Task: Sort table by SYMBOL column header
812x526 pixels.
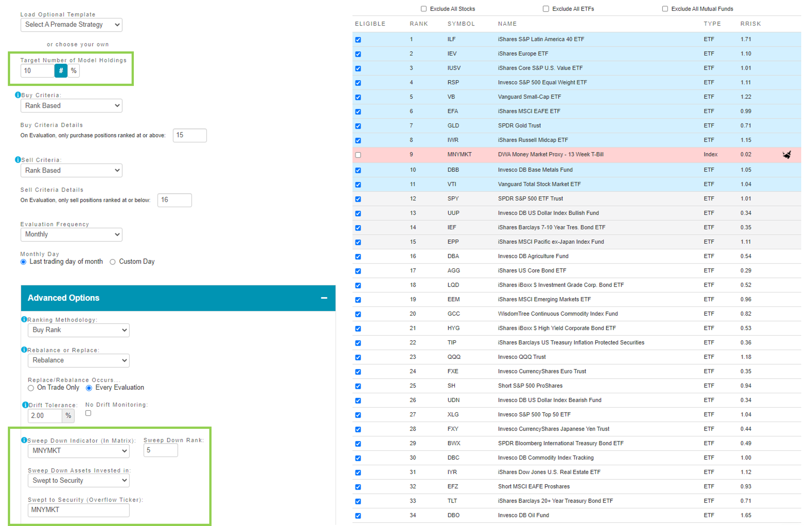Action: [x=461, y=24]
